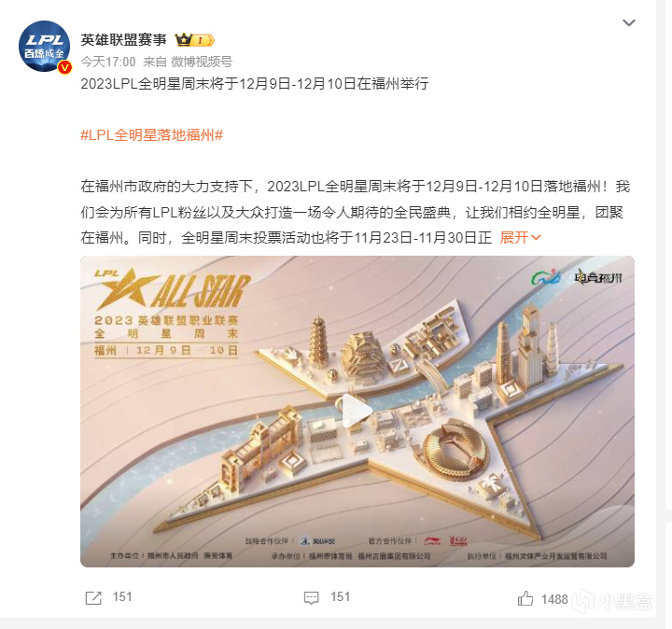
Task: Open the post options chevron menu
Action: (x=629, y=22)
